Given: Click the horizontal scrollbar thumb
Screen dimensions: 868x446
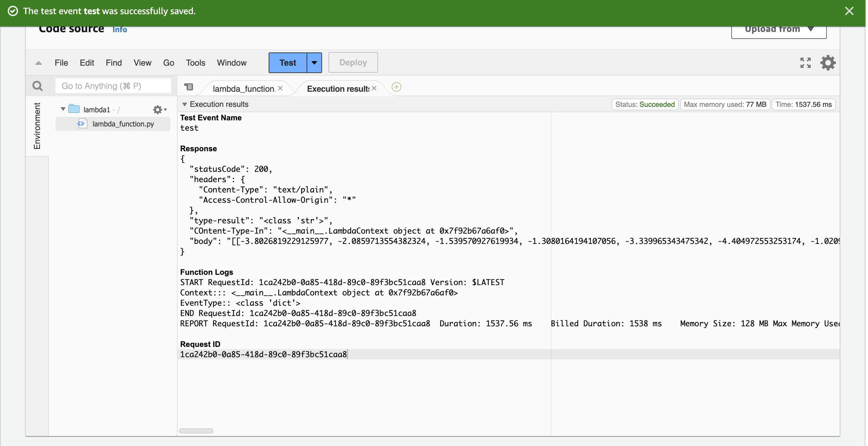Looking at the screenshot, I should tap(196, 431).
